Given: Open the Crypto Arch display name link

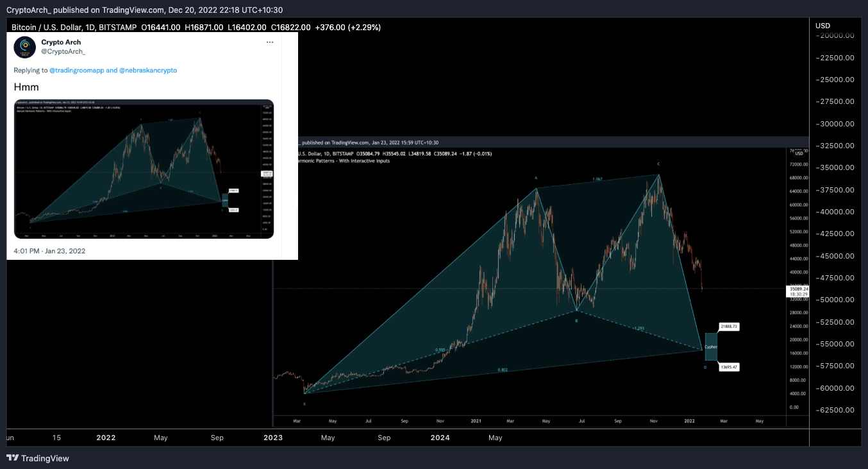Looking at the screenshot, I should click(61, 42).
